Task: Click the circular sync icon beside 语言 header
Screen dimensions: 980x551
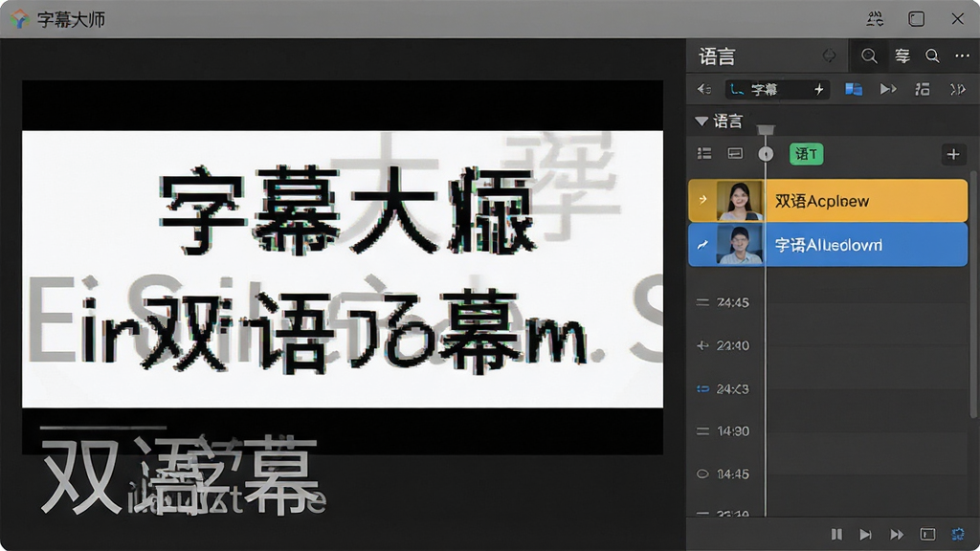Action: pos(829,56)
